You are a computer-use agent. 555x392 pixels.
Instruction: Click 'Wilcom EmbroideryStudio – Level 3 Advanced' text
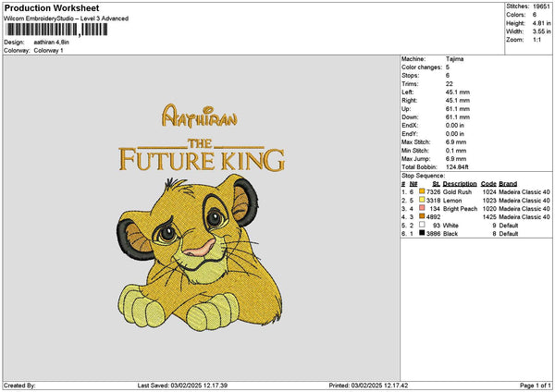[67, 18]
